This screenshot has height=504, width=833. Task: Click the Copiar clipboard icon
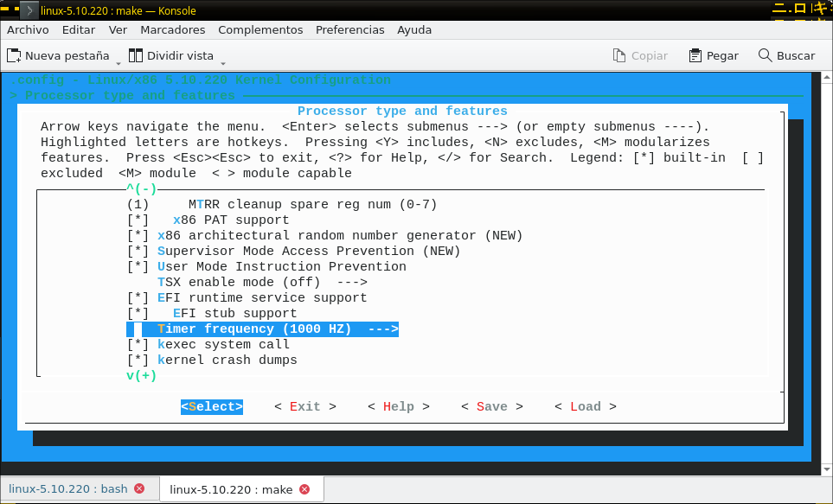618,56
